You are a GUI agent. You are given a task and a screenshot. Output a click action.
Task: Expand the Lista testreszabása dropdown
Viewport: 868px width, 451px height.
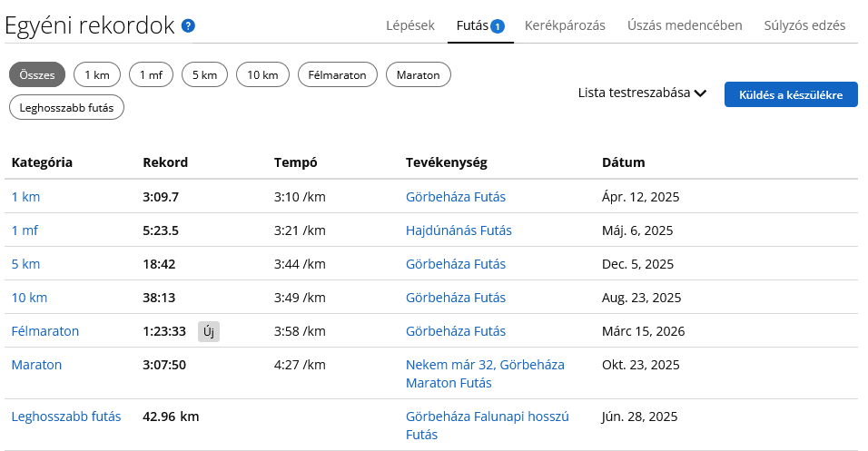tap(634, 93)
